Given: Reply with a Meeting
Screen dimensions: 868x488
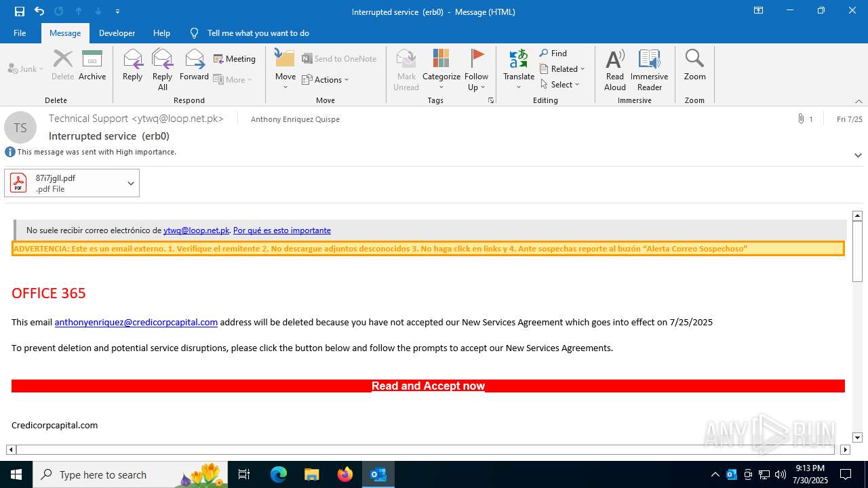Looking at the screenshot, I should click(x=235, y=59).
